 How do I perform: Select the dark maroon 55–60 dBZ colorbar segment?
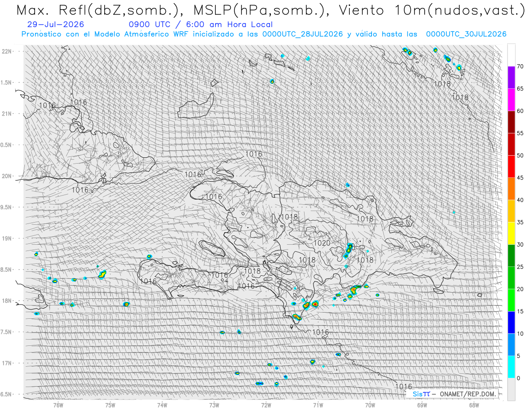[511, 122]
